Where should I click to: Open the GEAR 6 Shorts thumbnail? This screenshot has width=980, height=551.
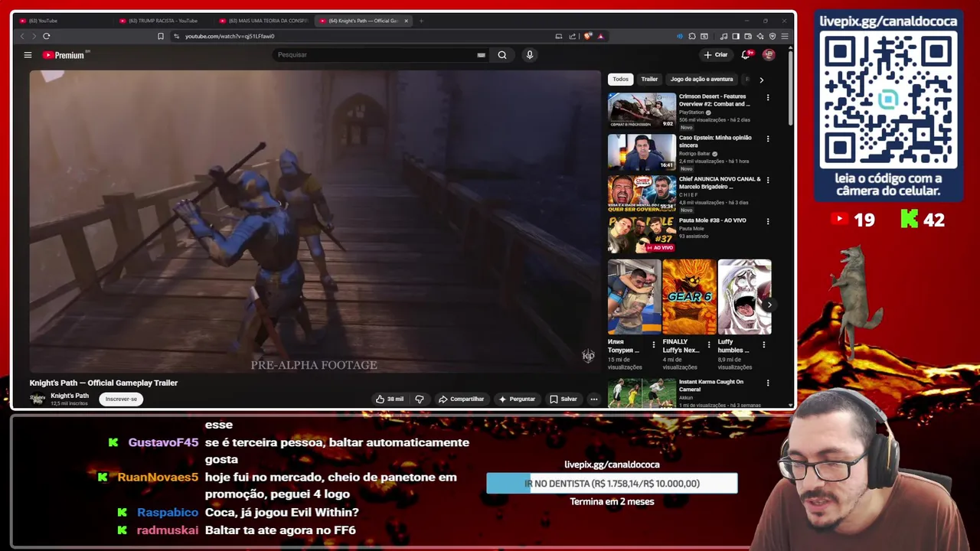tap(689, 297)
